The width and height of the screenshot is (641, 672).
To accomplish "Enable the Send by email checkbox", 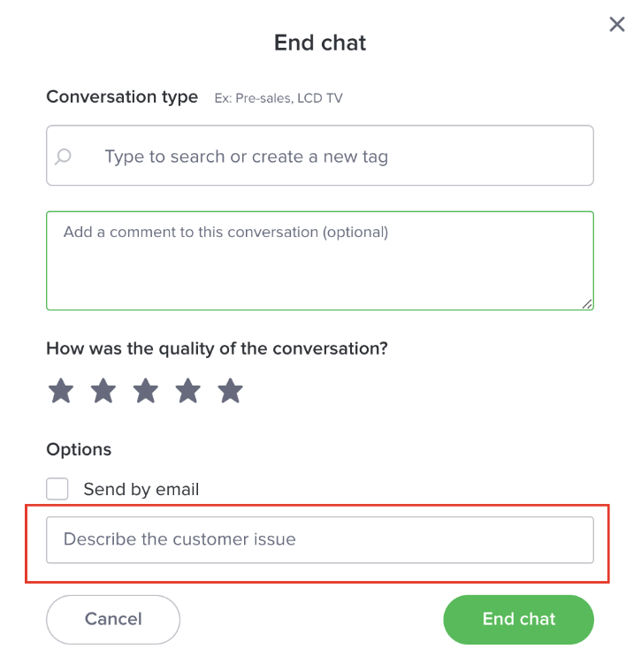I will 57,489.
